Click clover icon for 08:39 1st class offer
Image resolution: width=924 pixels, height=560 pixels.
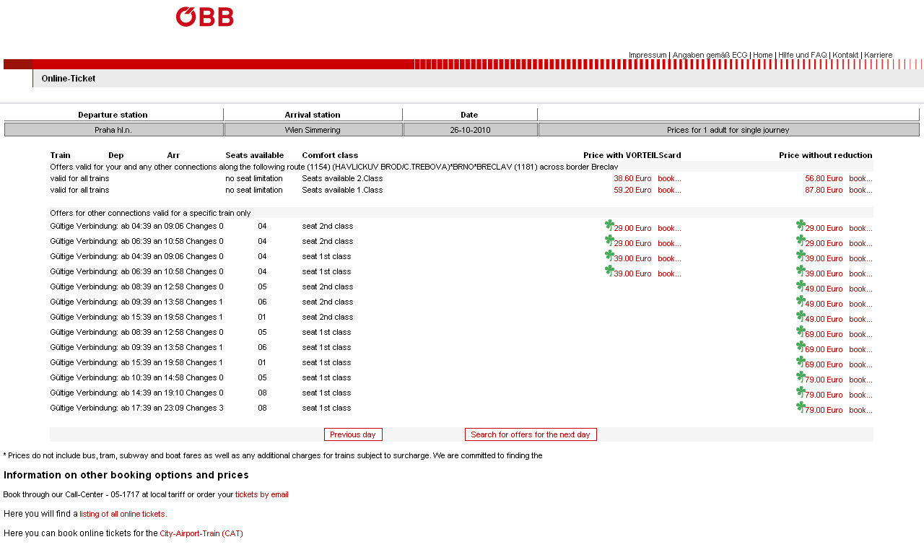point(801,331)
